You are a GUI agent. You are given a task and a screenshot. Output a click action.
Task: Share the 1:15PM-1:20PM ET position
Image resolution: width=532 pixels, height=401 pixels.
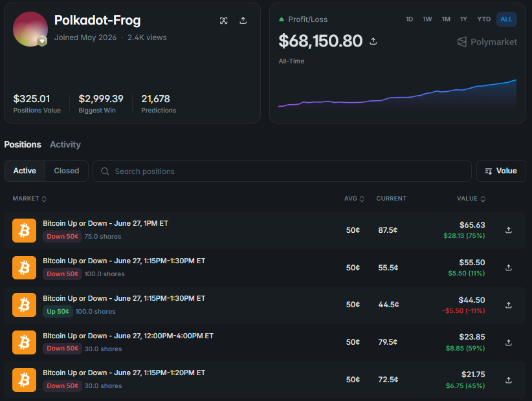click(x=508, y=380)
